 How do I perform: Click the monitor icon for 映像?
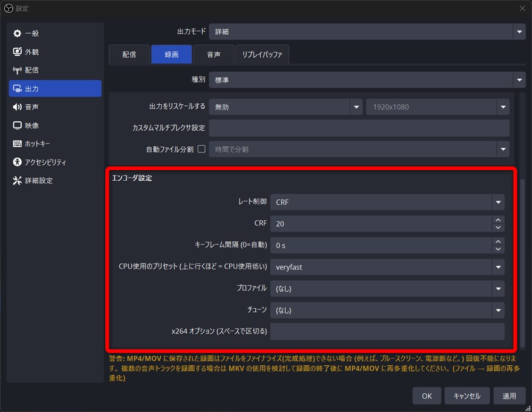17,125
